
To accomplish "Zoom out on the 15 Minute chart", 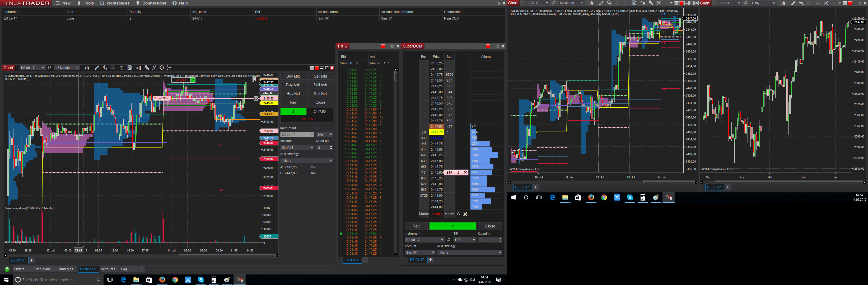I will [x=113, y=68].
